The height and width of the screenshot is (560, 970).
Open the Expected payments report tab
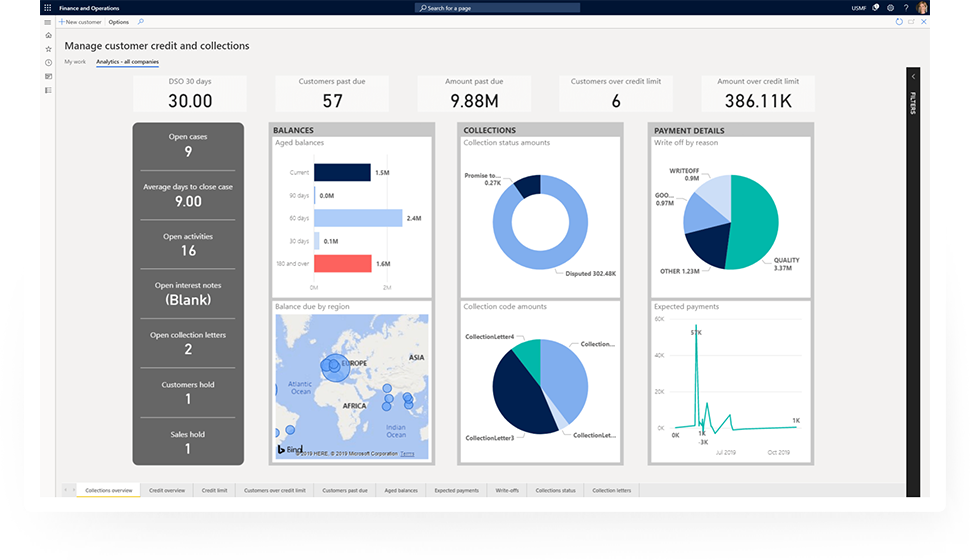pos(457,490)
